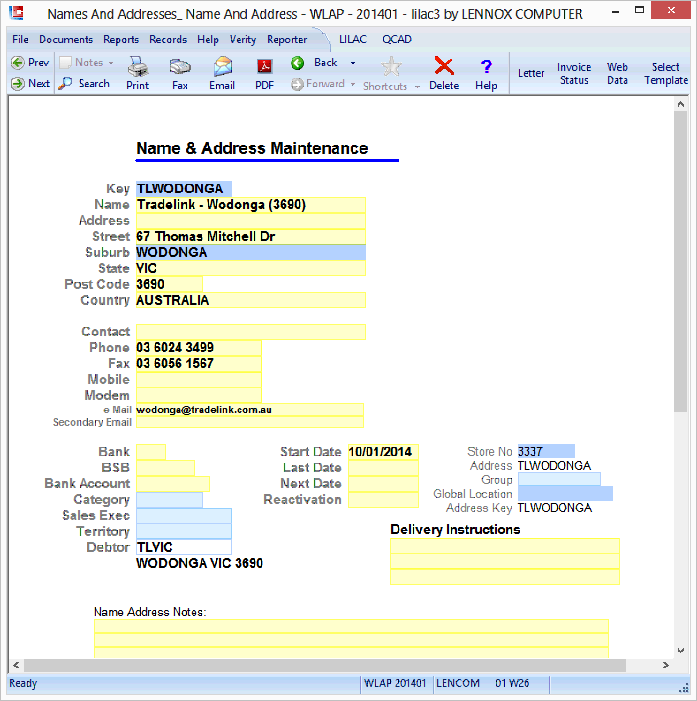The width and height of the screenshot is (697, 701).
Task: Open the Reporter menu
Action: pyautogui.click(x=287, y=39)
